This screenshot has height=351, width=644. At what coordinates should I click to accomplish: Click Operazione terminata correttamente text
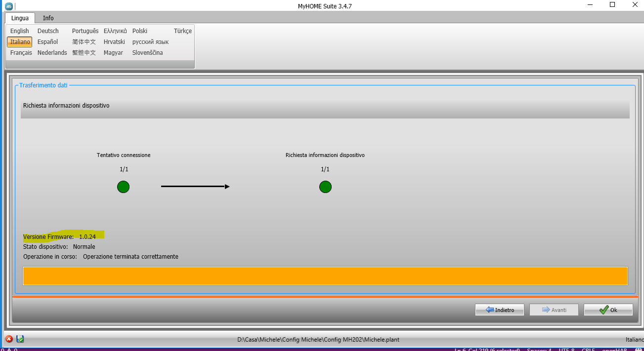(130, 257)
